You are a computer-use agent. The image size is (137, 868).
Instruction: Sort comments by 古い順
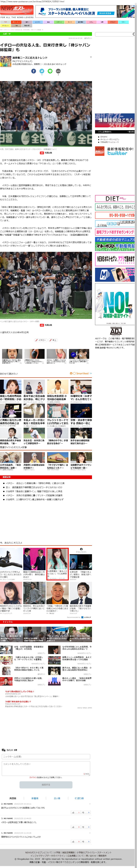coord(57,798)
